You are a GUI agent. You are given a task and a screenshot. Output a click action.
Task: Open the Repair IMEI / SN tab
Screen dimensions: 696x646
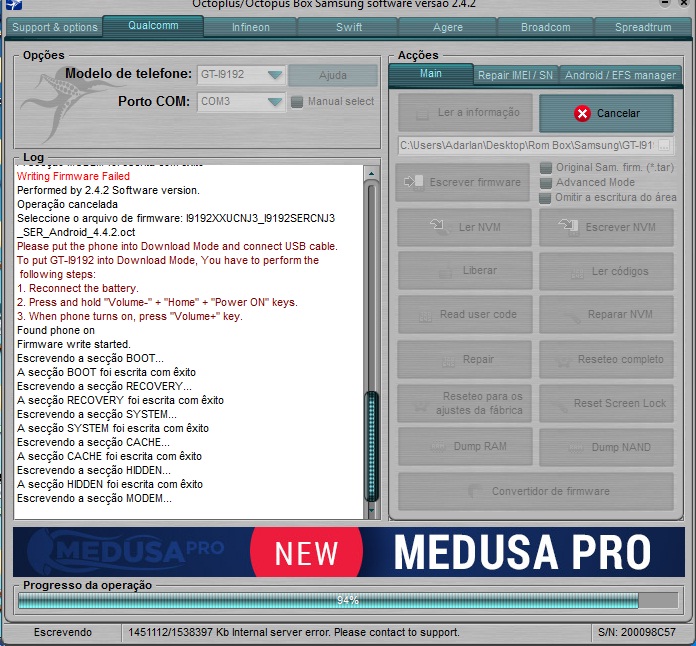[515, 75]
